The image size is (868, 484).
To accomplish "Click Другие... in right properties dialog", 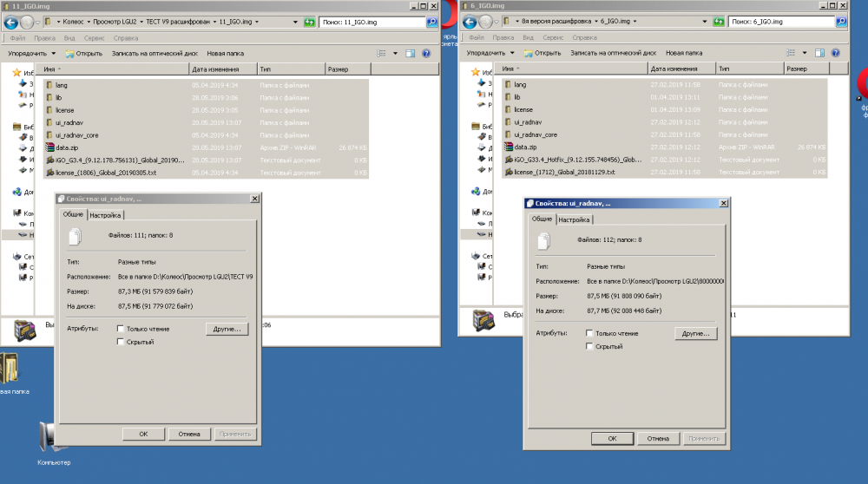I will [696, 334].
